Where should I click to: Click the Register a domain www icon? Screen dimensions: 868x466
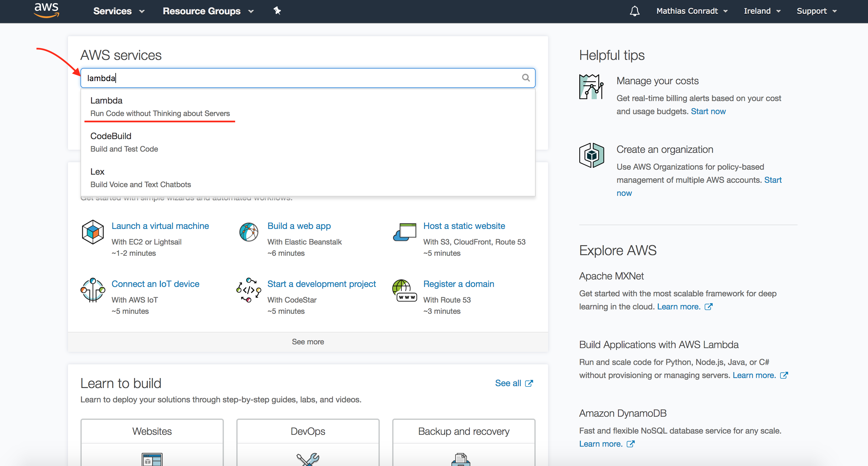[x=405, y=290]
